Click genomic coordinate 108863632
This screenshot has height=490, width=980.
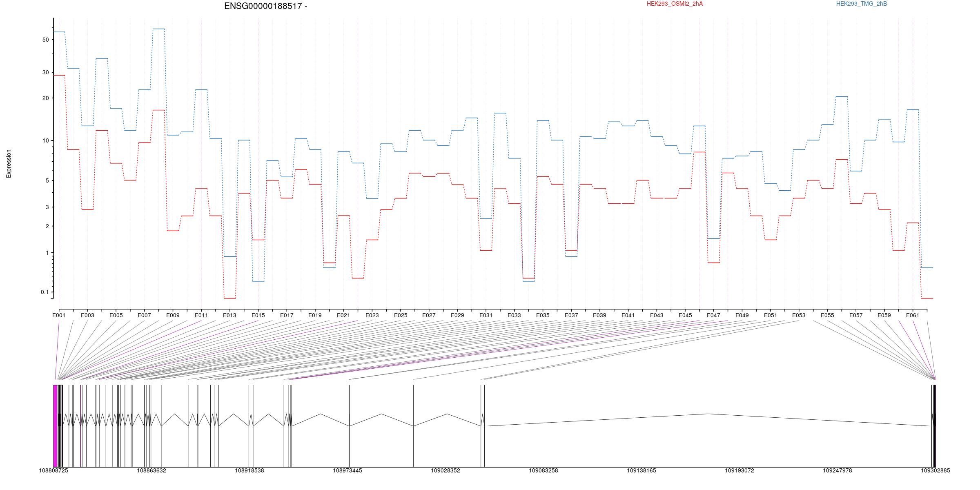coord(151,470)
